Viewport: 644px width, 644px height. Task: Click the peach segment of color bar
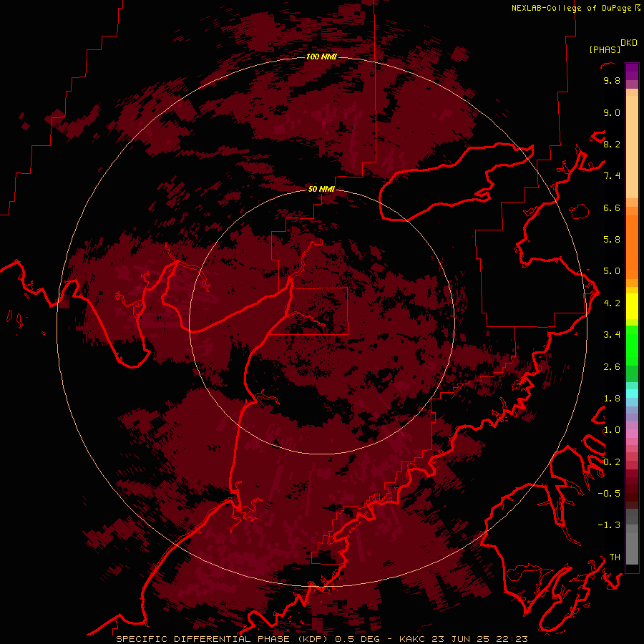click(x=632, y=147)
